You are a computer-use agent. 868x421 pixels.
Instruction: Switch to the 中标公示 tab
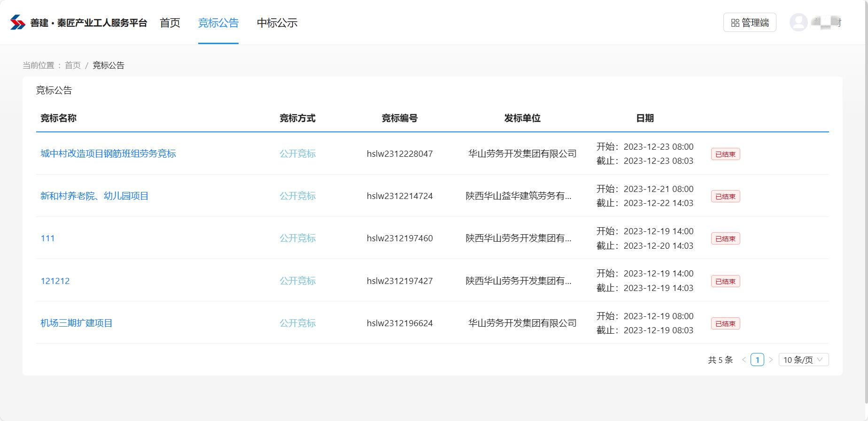pos(277,23)
